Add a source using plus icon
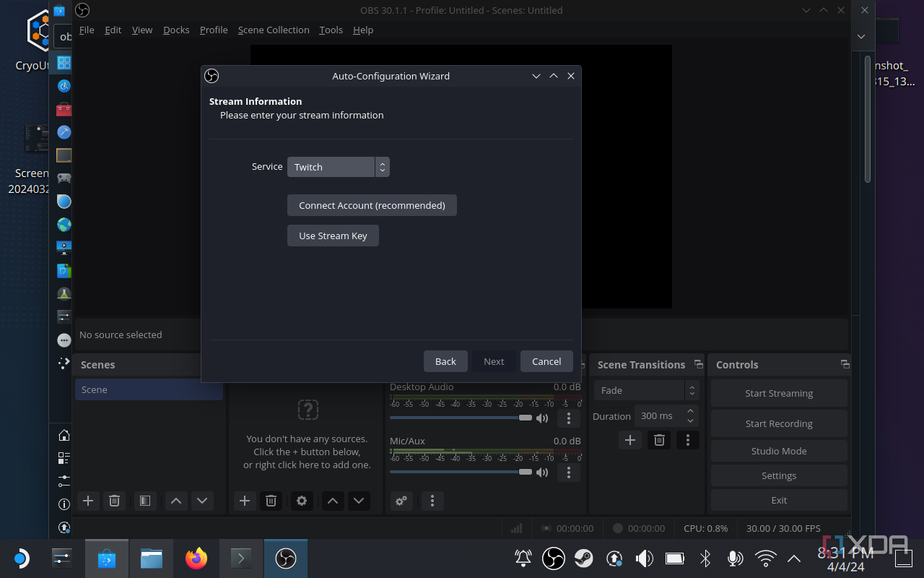This screenshot has width=924, height=578. [245, 501]
